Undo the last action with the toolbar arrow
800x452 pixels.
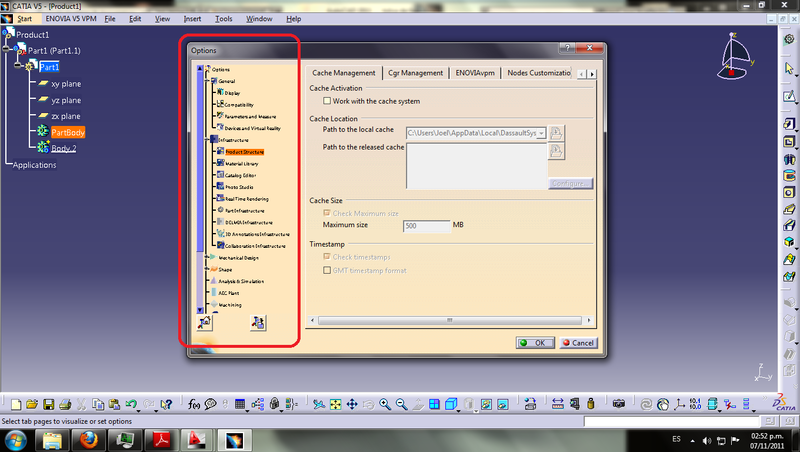(131, 405)
